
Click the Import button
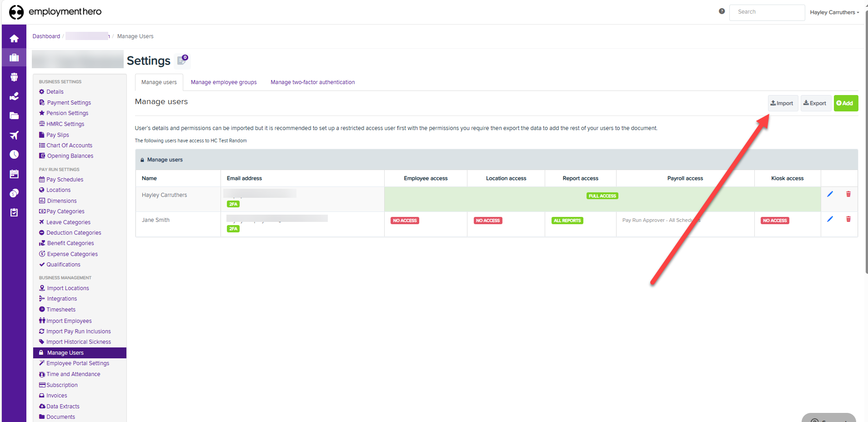tap(783, 103)
